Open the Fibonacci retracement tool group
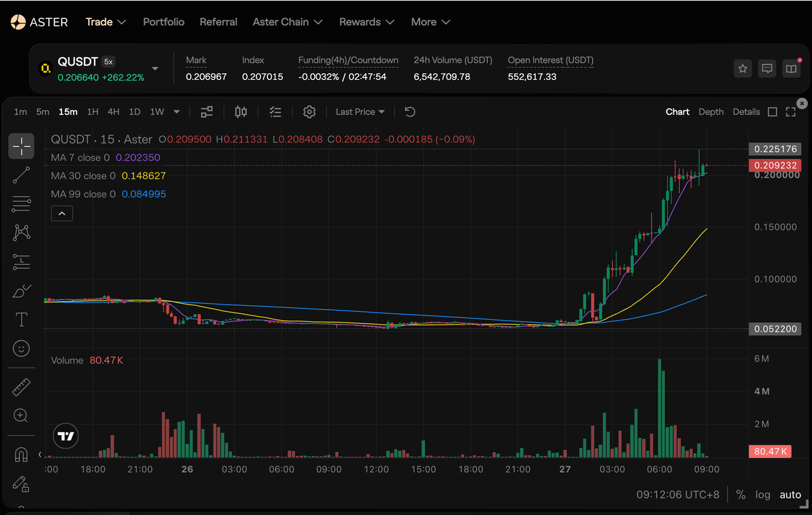The height and width of the screenshot is (515, 812). pyautogui.click(x=21, y=204)
